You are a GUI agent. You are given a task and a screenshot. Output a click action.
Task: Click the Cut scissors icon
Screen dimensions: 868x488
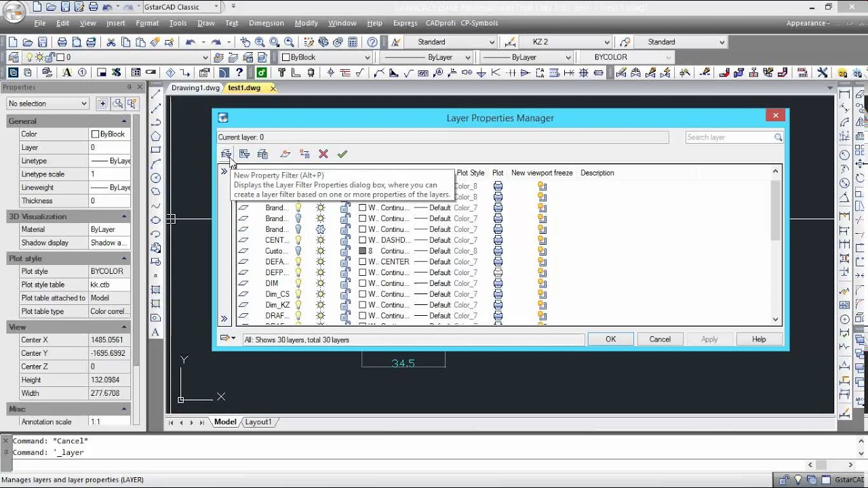(111, 42)
